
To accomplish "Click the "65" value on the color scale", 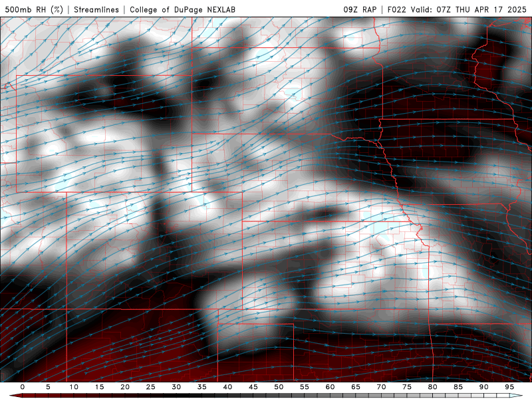I will pyautogui.click(x=356, y=387).
